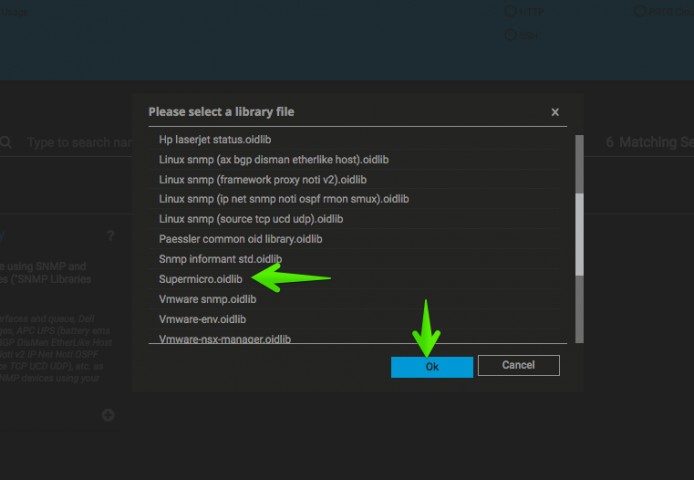
Task: Select Vmware-env.oidlib entry
Action: coord(202,319)
